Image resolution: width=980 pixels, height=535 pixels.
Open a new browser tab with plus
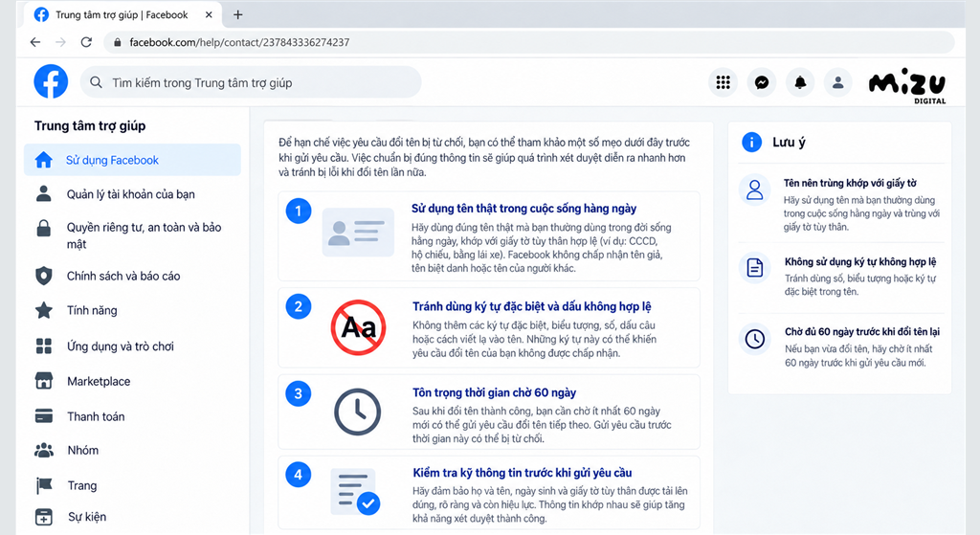pyautogui.click(x=237, y=14)
